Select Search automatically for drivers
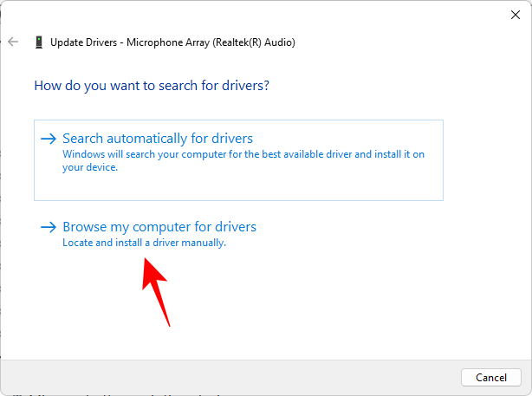532x396 pixels. pos(158,139)
